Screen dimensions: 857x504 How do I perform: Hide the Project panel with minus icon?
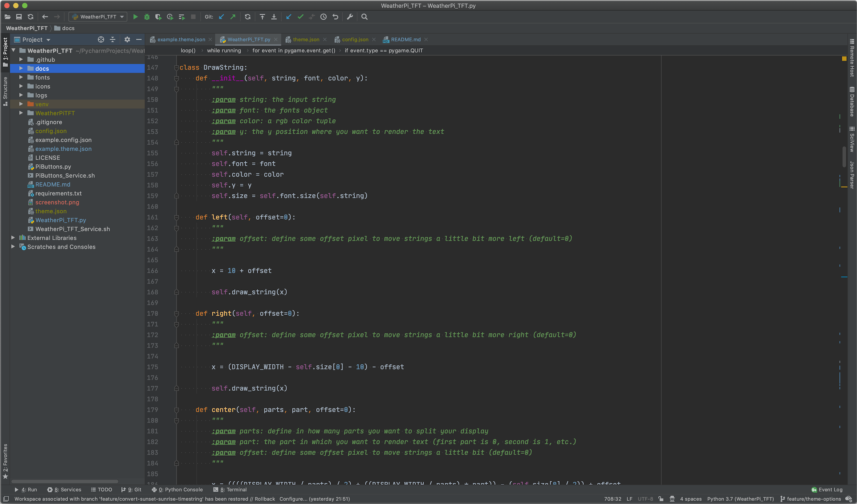(x=139, y=40)
